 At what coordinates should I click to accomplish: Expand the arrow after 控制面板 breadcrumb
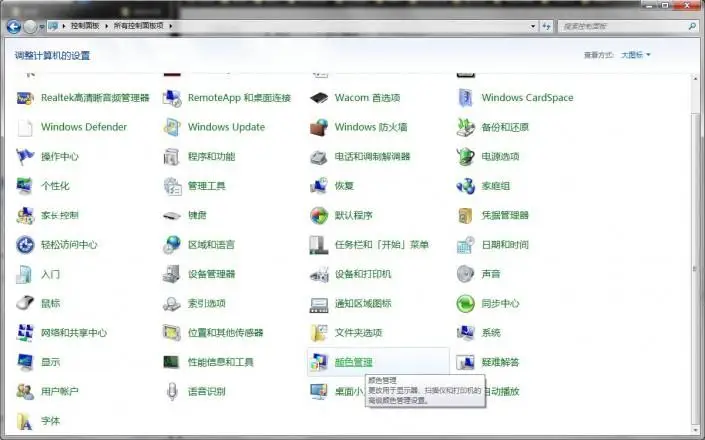pyautogui.click(x=107, y=26)
